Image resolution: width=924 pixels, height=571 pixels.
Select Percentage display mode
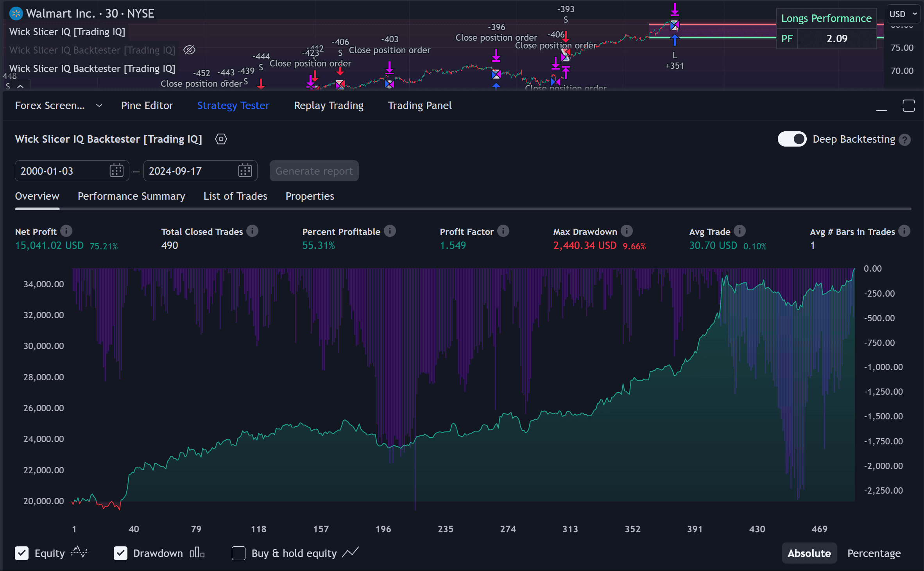(x=874, y=553)
